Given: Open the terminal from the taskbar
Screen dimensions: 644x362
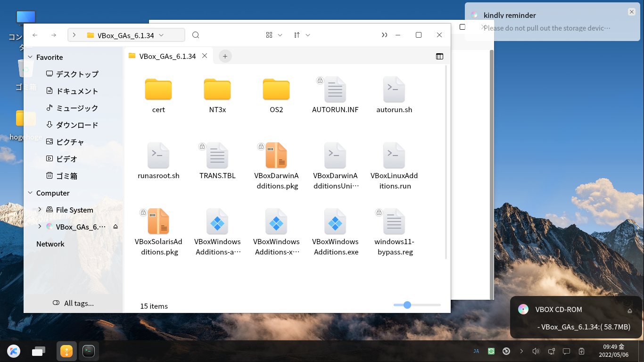Looking at the screenshot, I should tap(89, 351).
